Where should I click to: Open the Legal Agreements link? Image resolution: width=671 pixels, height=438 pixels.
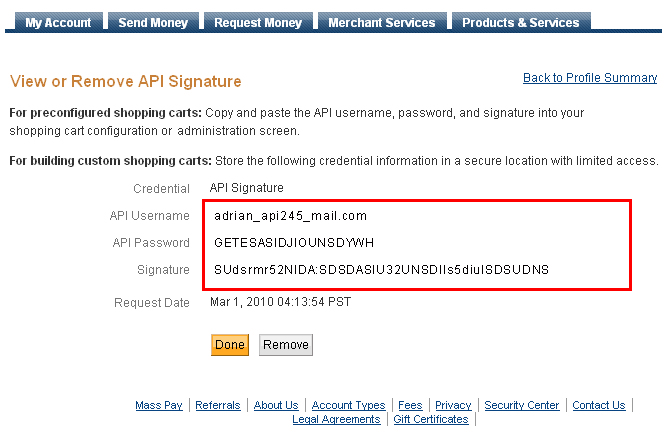coord(336,420)
